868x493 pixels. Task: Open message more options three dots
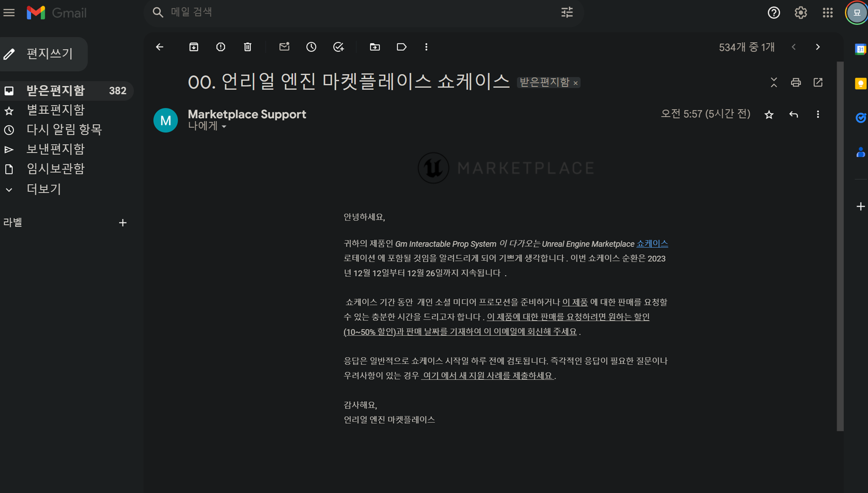[818, 114]
